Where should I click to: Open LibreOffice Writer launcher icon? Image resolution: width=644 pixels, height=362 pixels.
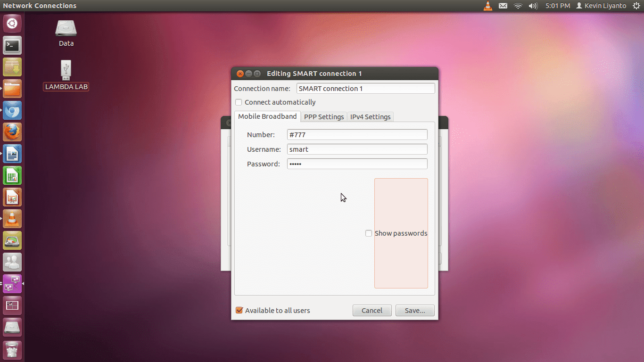point(12,154)
